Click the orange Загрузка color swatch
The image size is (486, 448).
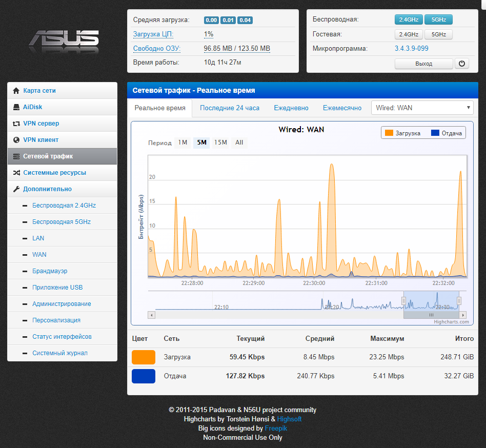144,357
